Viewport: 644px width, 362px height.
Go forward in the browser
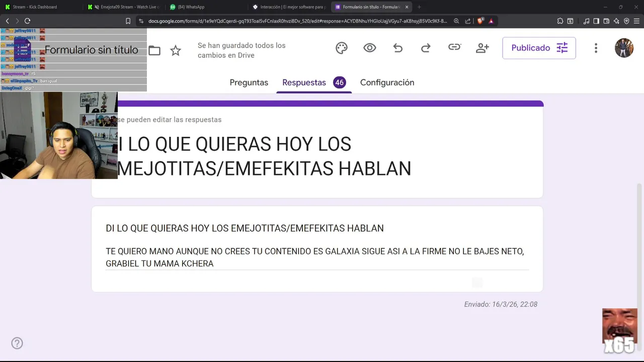[x=17, y=21]
